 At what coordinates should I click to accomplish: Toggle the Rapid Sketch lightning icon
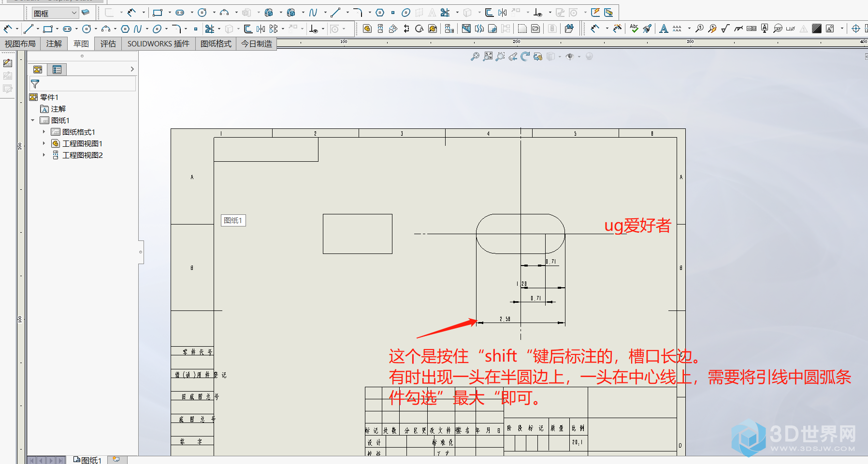pos(595,13)
